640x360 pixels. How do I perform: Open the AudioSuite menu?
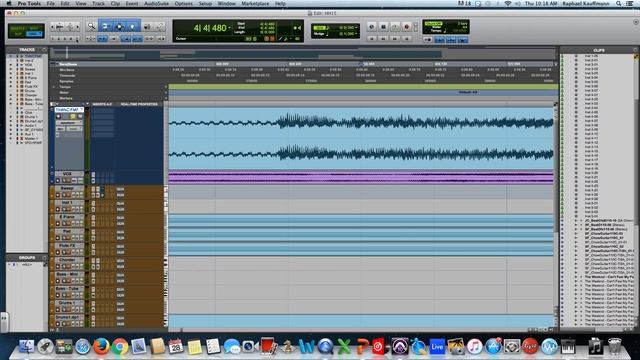tap(156, 3)
